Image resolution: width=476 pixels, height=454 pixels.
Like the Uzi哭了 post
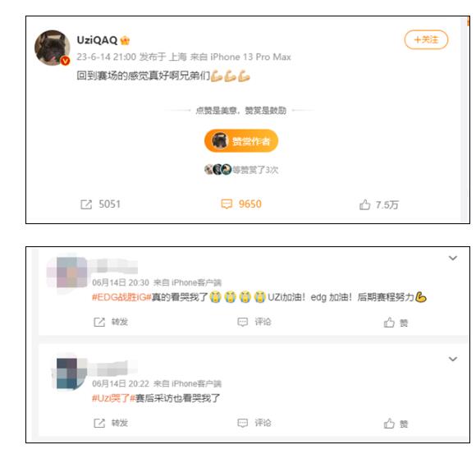pos(389,424)
